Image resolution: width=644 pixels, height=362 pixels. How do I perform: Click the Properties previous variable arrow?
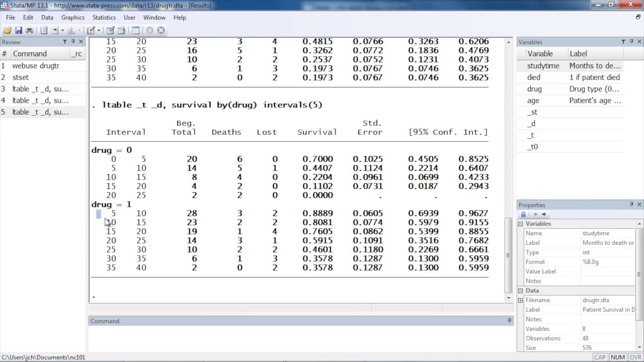tap(535, 215)
